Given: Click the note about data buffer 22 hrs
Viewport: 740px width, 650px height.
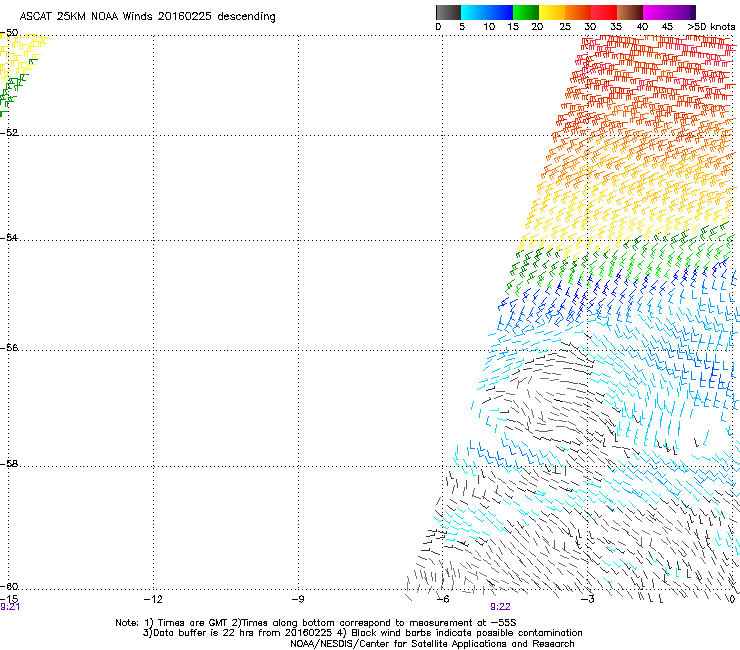Looking at the screenshot, I should click(x=238, y=633).
